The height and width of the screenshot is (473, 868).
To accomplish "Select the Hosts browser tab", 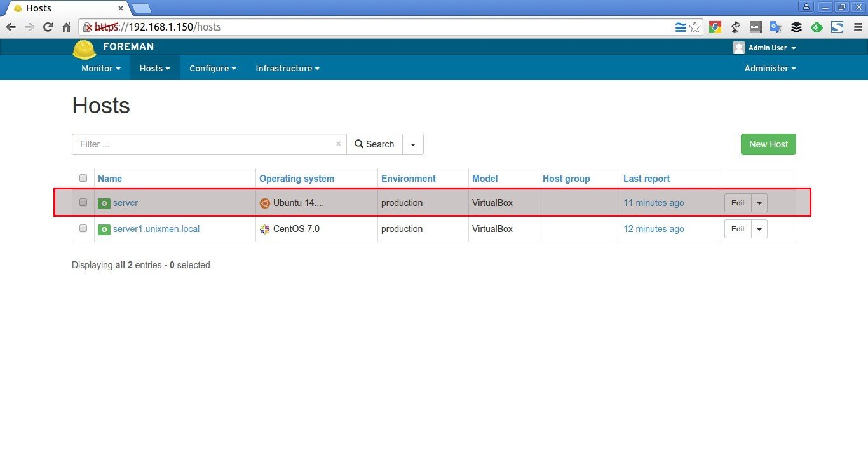I will [x=66, y=8].
